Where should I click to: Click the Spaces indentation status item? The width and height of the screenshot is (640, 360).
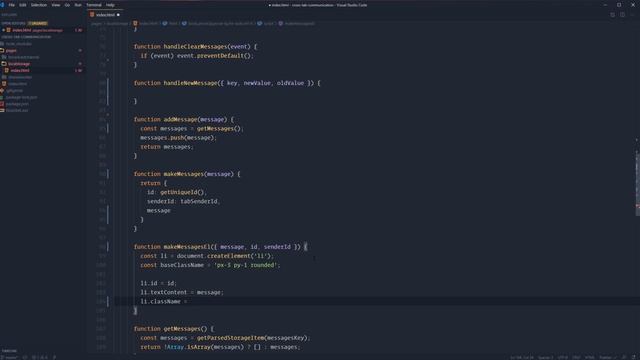[546, 358]
